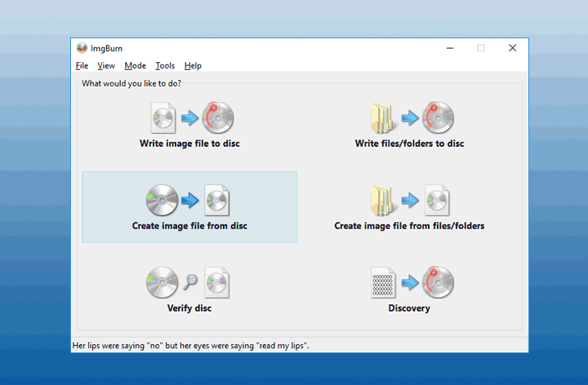Choose "Create image file from files/folders" label
The image size is (588, 385).
point(409,226)
